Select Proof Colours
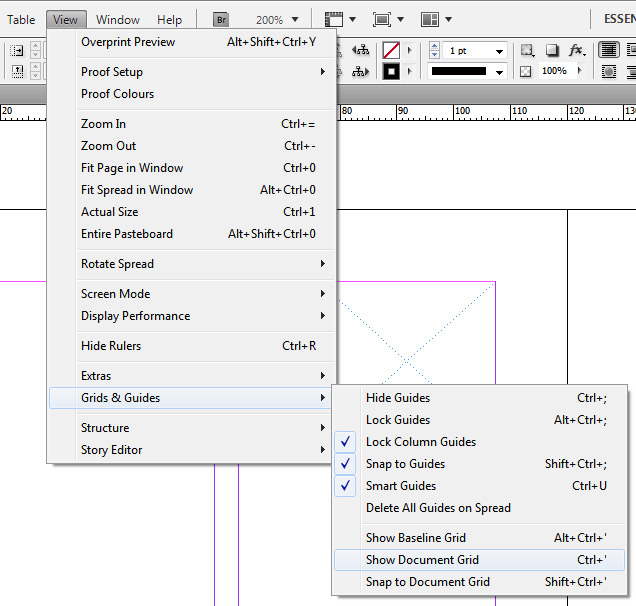Image resolution: width=636 pixels, height=606 pixels. tap(191, 94)
